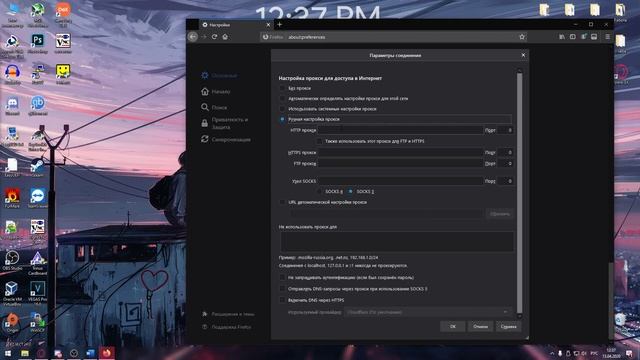
Task: Check use this proxy for FTP and HTTPS
Action: pyautogui.click(x=319, y=141)
